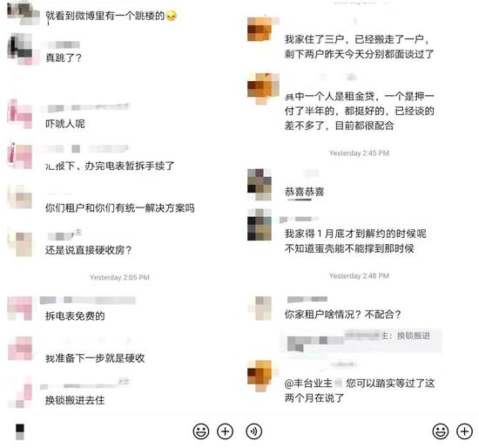Image resolution: width=479 pixels, height=448 pixels.
Task: Tap the plus attachment button in right chat
Action: [x=465, y=431]
